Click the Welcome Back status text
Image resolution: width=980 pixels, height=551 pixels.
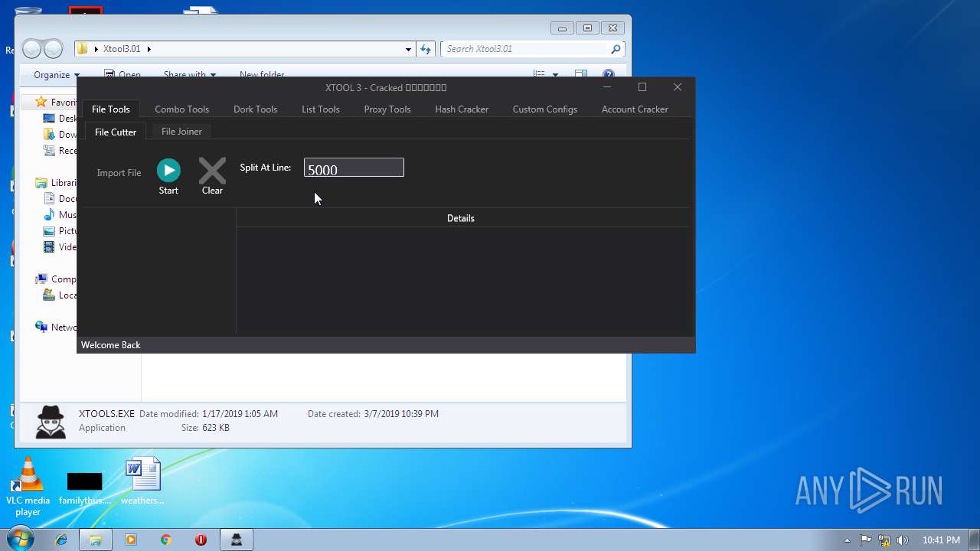[x=111, y=345]
